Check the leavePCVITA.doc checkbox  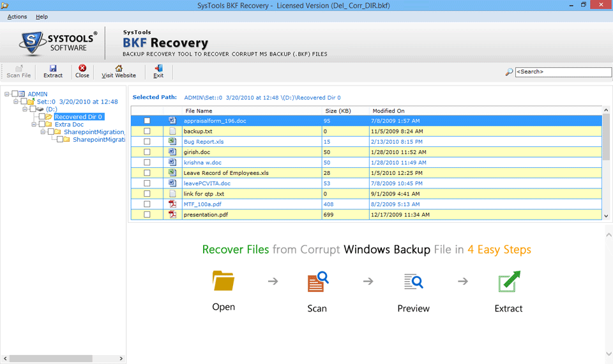click(x=147, y=183)
